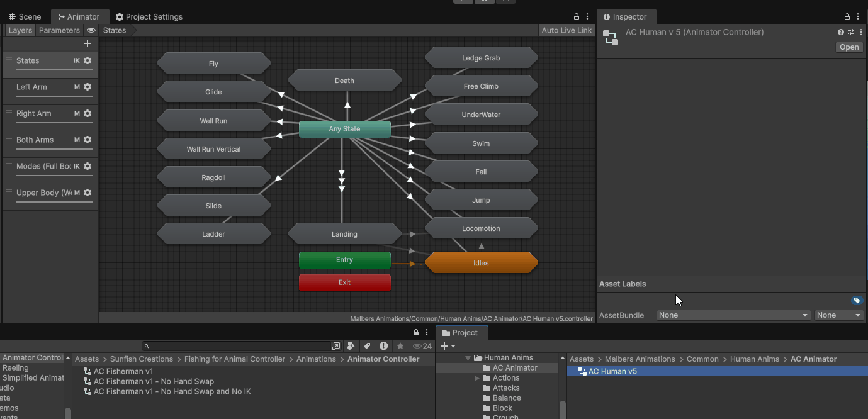The image size is (868, 419).
Task: Toggle the Animator panel eye visibility icon
Action: pyautogui.click(x=91, y=30)
